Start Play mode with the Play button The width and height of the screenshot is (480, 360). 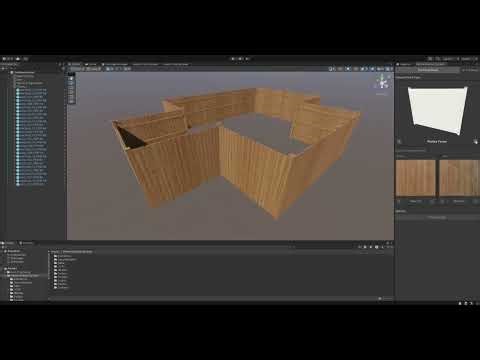tap(233, 59)
